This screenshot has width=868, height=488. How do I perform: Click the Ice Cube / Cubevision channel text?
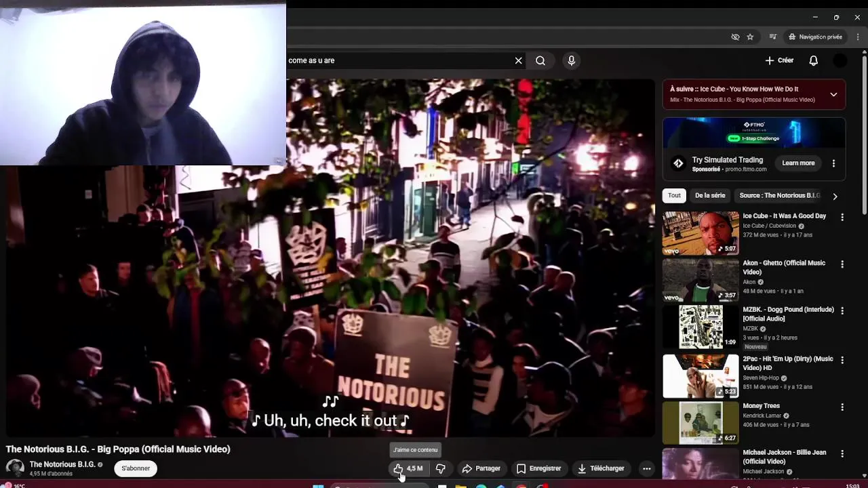tap(769, 226)
